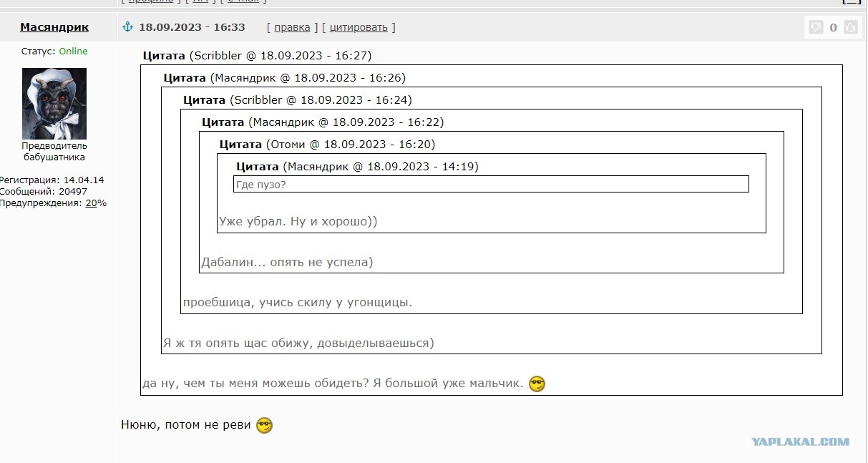Click quote header 'Scribbler @ 18.09.2023 - 16:24'
The height and width of the screenshot is (463, 868).
320,100
